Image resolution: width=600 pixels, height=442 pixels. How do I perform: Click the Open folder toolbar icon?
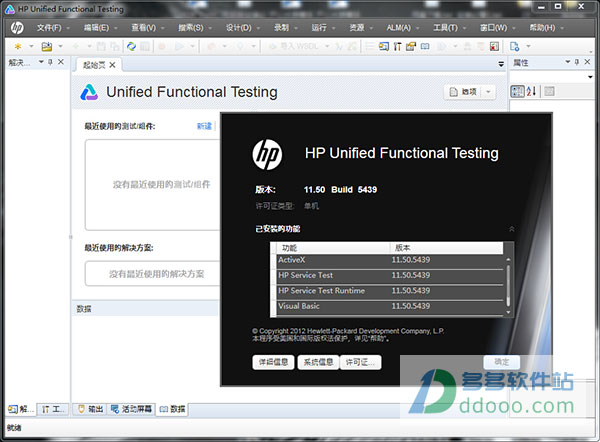click(x=47, y=47)
